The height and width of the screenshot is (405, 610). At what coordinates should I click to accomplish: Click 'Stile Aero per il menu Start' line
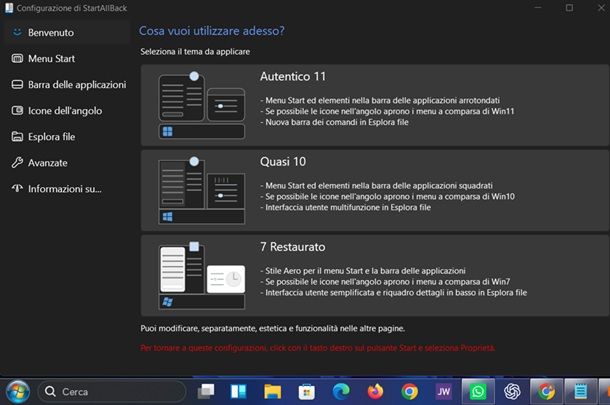click(365, 271)
